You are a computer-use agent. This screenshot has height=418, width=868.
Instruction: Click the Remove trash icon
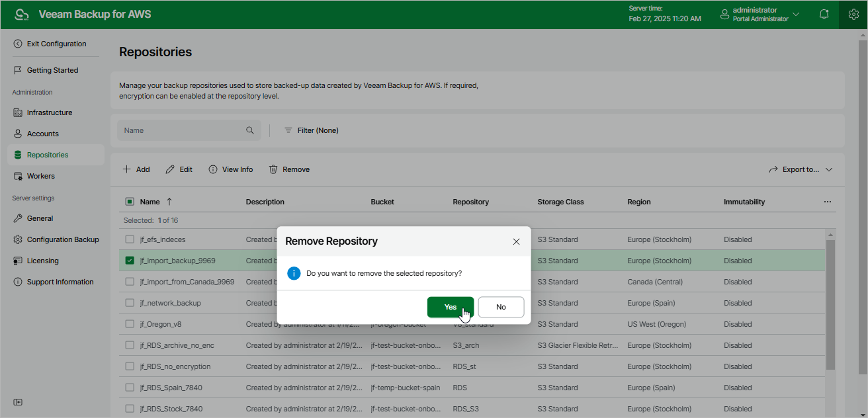click(x=273, y=169)
